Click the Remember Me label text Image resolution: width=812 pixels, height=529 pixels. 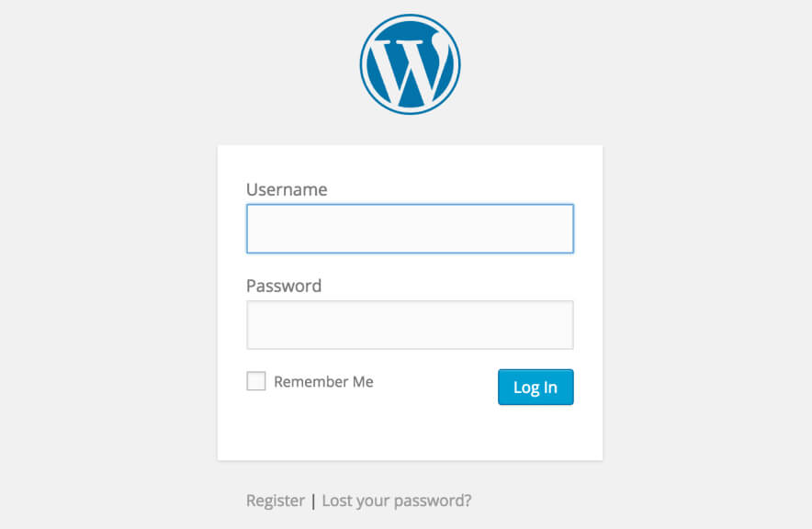tap(323, 382)
